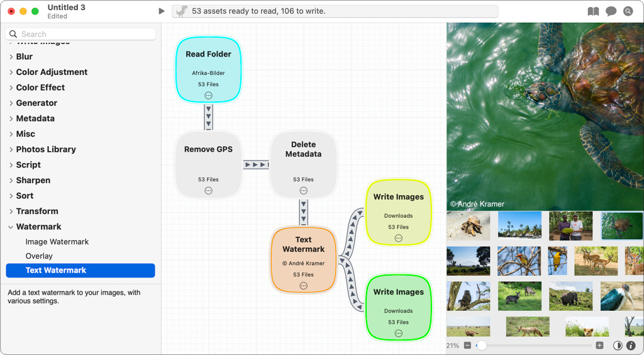644x355 pixels.
Task: Run the workflow with the play button
Action: coord(162,11)
